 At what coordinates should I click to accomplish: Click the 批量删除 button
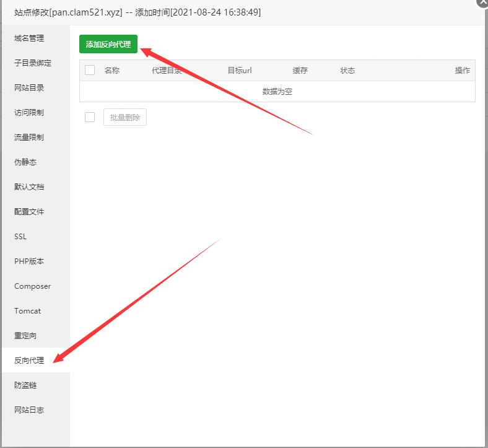125,117
